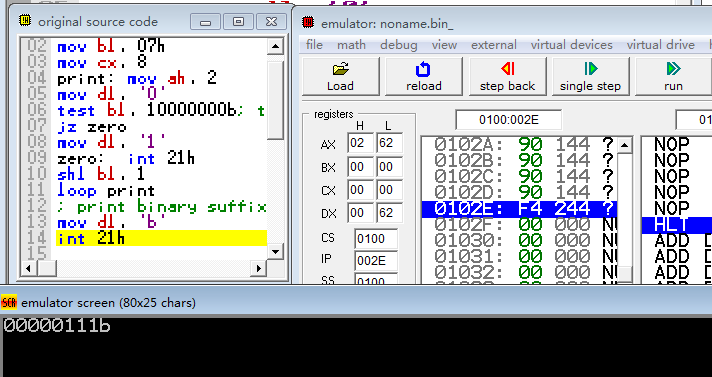
Task: Click source line 11 loop print
Action: pyautogui.click(x=106, y=191)
